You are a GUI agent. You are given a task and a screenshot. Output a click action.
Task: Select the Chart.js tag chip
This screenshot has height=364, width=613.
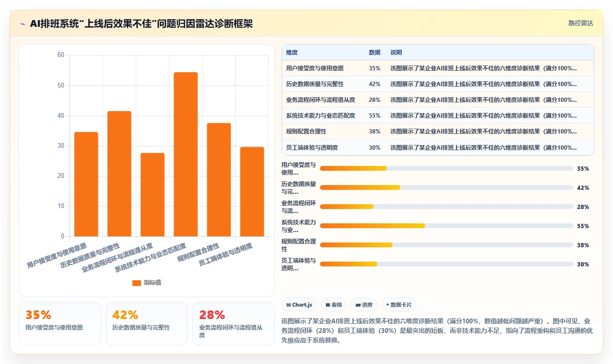pyautogui.click(x=299, y=305)
